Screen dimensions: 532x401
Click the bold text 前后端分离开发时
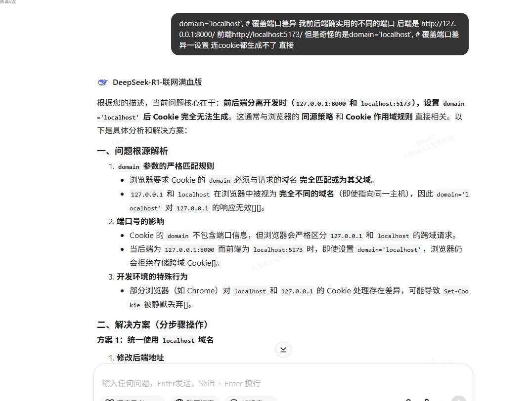[255, 103]
